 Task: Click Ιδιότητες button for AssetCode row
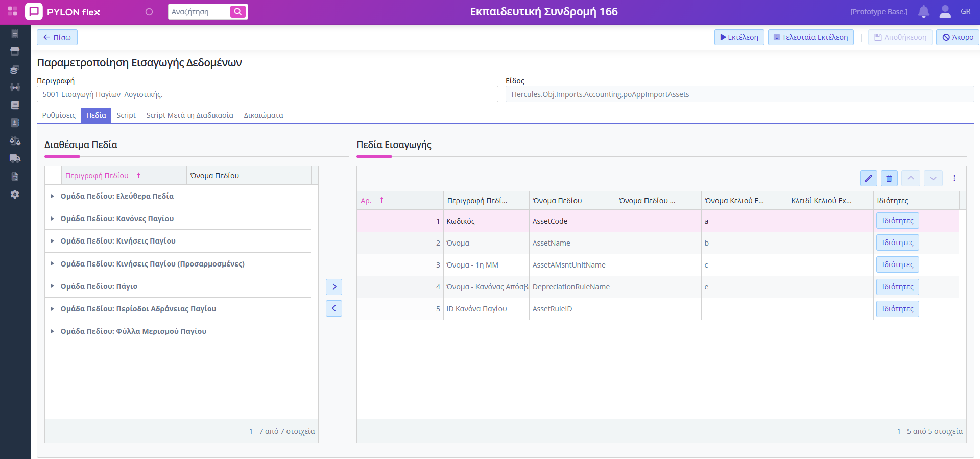tap(897, 221)
